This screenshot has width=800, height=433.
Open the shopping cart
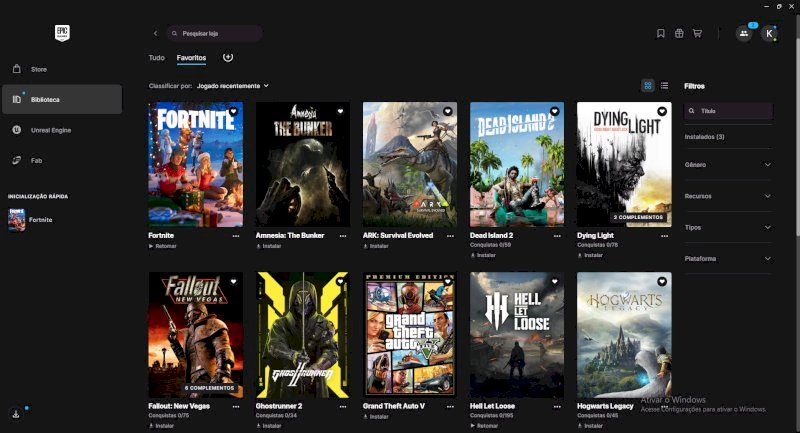697,34
